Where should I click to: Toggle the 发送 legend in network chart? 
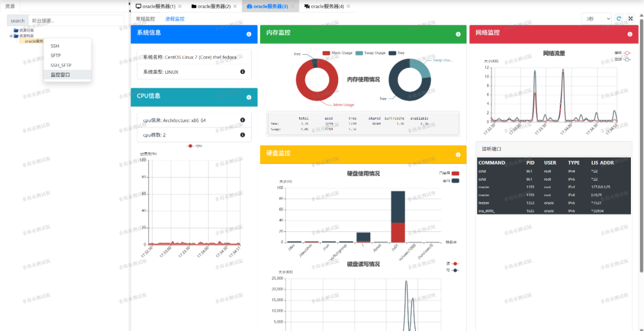click(x=622, y=60)
